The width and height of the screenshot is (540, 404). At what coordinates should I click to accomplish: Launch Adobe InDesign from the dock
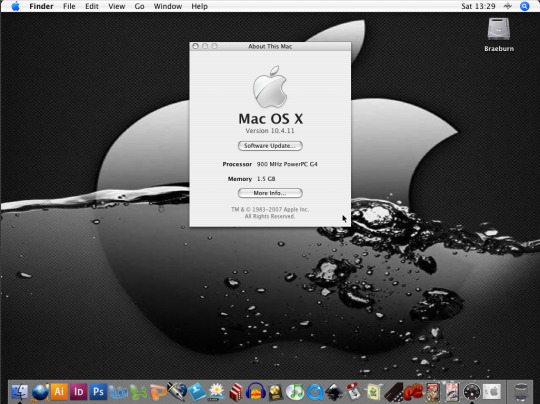click(79, 392)
